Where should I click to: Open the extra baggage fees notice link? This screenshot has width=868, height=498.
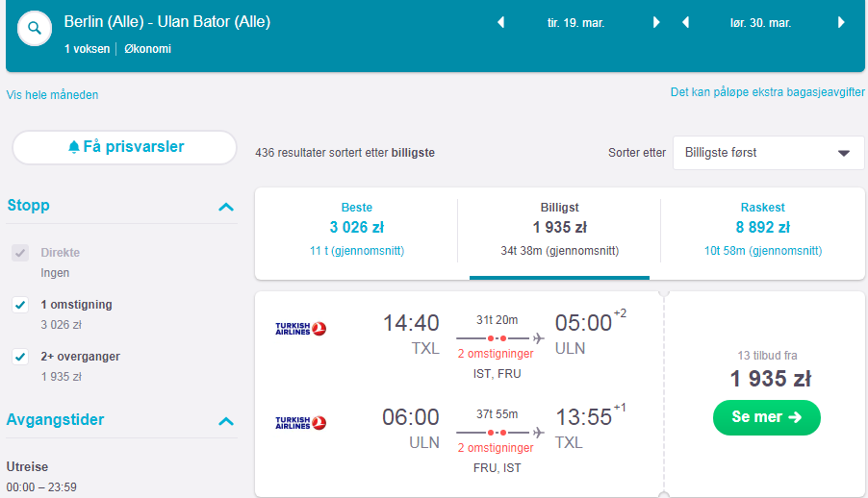[x=767, y=92]
